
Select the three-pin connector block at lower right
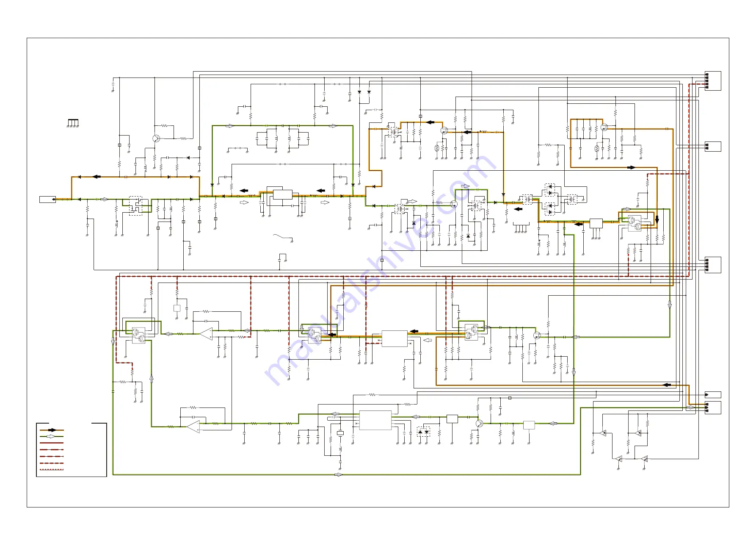pos(713,408)
